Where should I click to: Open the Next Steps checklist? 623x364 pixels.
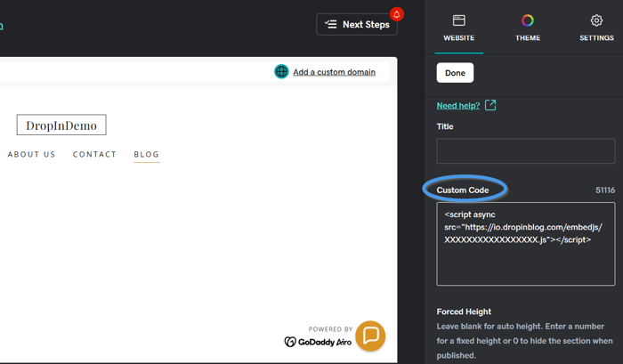click(x=356, y=25)
